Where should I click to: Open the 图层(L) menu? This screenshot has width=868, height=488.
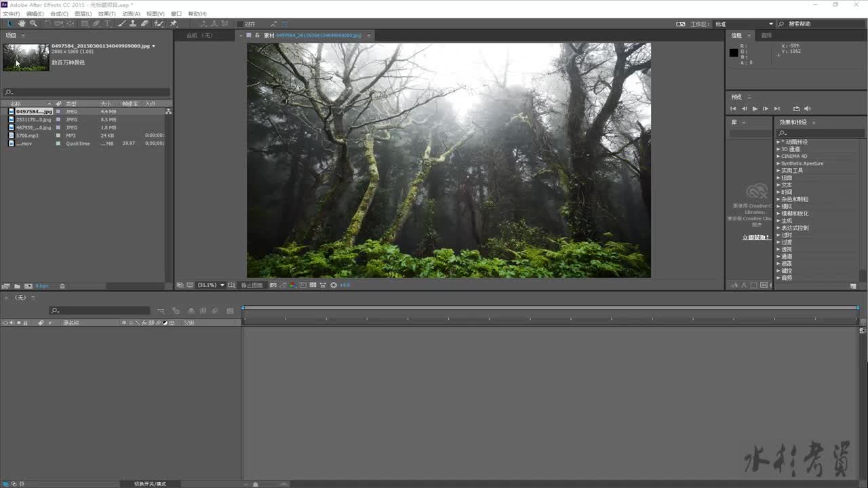click(83, 14)
